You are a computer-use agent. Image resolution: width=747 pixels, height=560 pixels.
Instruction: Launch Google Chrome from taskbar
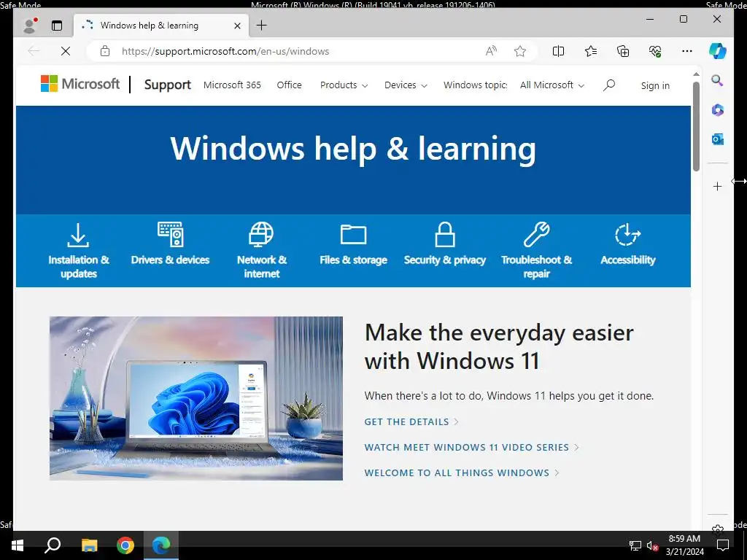pos(125,545)
